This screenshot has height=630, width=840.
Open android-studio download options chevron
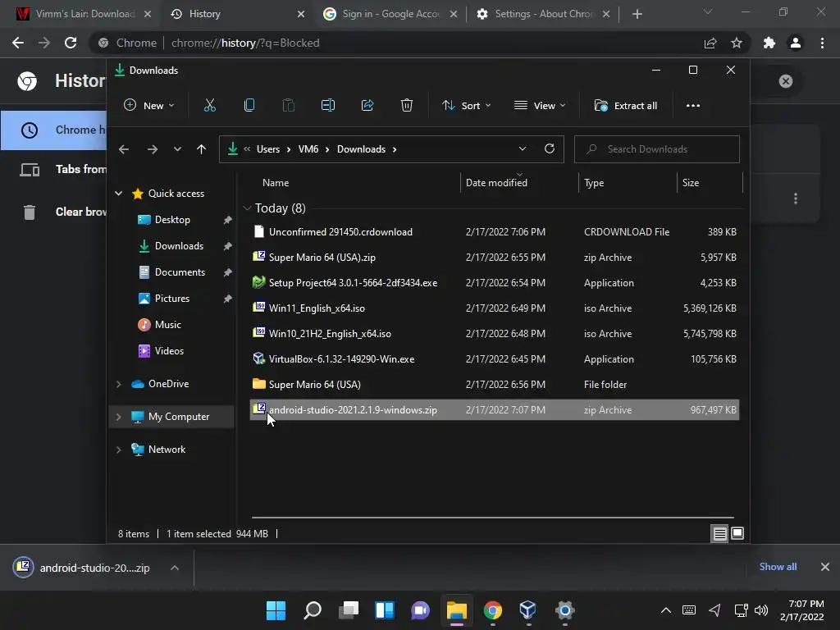[175, 568]
